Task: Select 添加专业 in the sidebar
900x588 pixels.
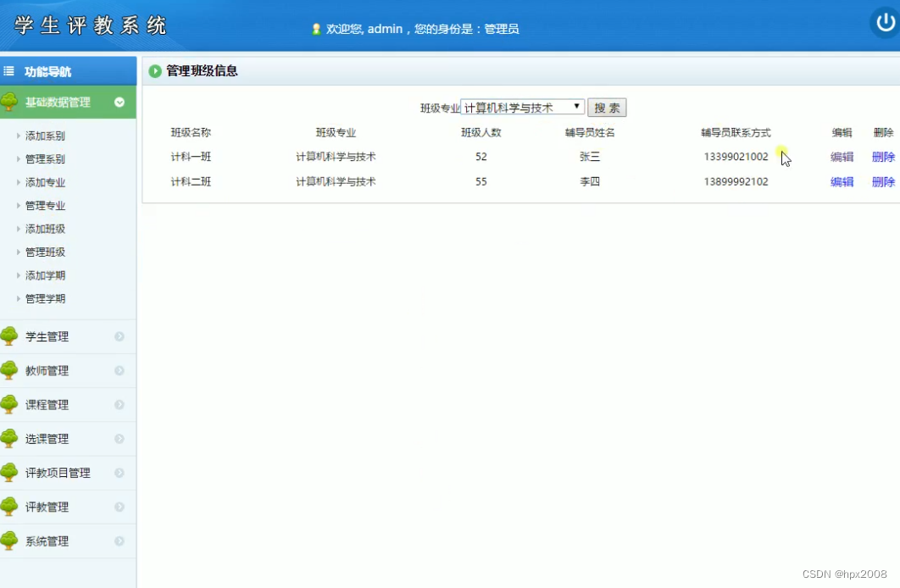Action: tap(44, 181)
